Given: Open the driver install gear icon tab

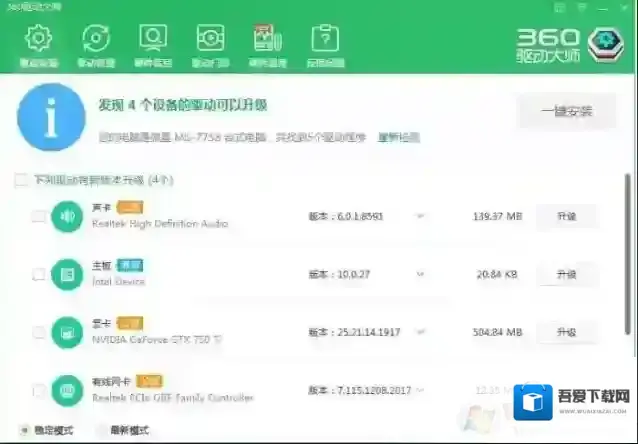Looking at the screenshot, I should (38, 44).
